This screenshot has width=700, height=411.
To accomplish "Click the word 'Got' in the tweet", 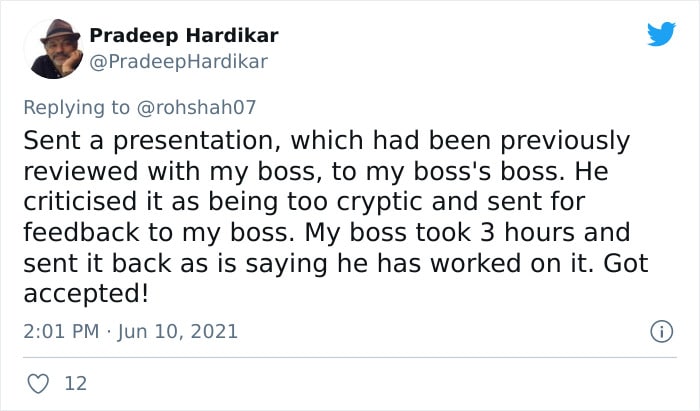I will pyautogui.click(x=625, y=263).
